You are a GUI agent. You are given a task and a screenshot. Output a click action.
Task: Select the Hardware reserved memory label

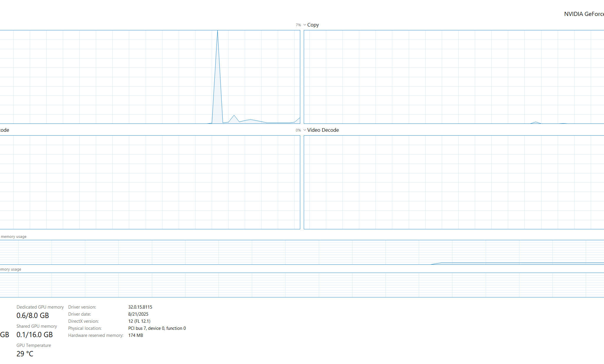point(96,335)
